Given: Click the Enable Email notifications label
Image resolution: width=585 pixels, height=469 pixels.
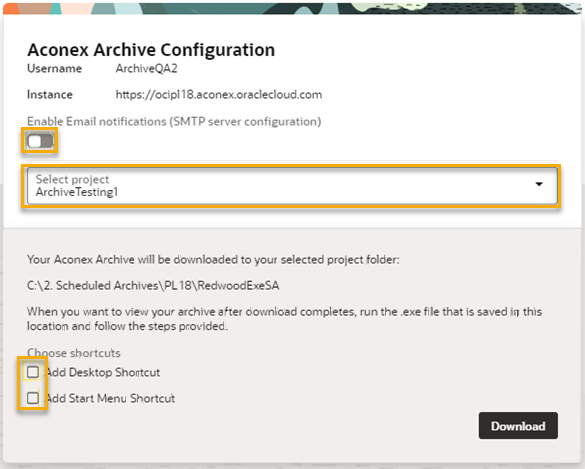Looking at the screenshot, I should 174,121.
